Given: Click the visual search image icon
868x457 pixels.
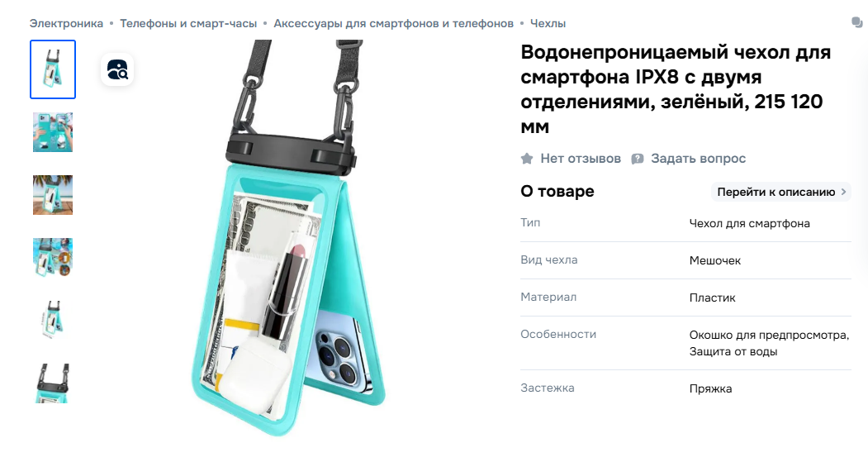Looking at the screenshot, I should tap(117, 69).
